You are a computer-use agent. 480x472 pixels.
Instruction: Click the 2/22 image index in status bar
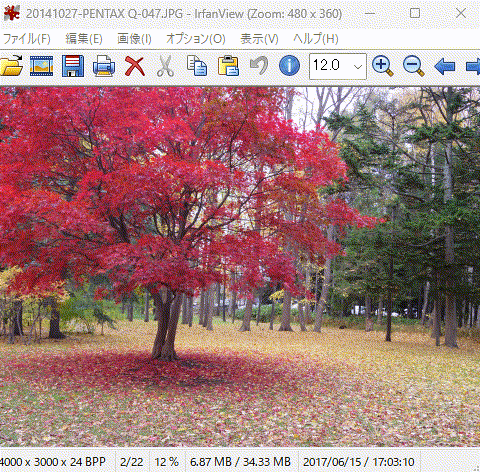click(x=132, y=462)
